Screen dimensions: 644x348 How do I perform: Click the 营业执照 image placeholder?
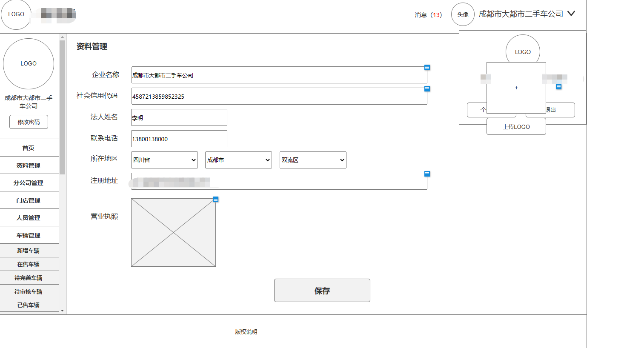(173, 233)
